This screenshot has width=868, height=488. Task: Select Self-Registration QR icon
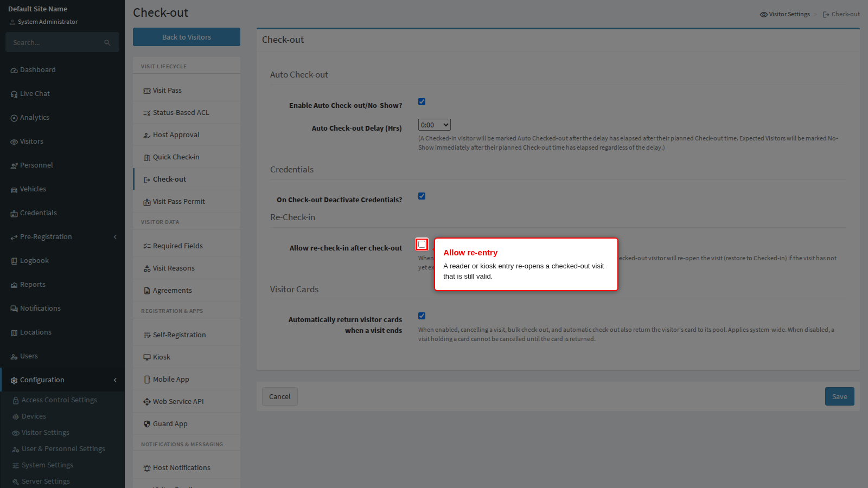[147, 335]
